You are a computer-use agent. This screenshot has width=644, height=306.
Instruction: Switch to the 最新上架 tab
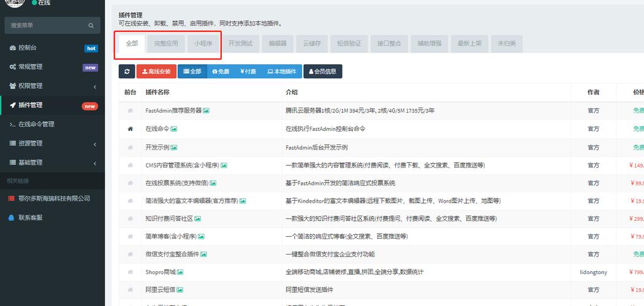pos(469,43)
